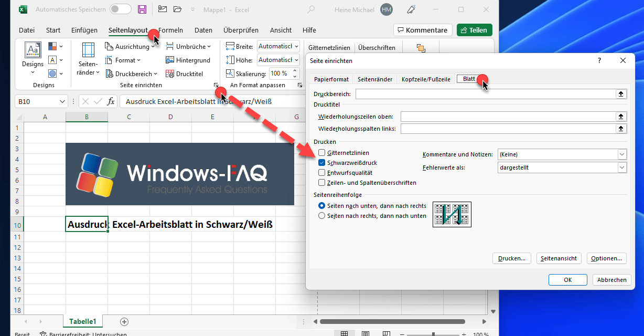Enable Gitternetzlinien print checkbox
The height and width of the screenshot is (336, 644).
pos(321,153)
